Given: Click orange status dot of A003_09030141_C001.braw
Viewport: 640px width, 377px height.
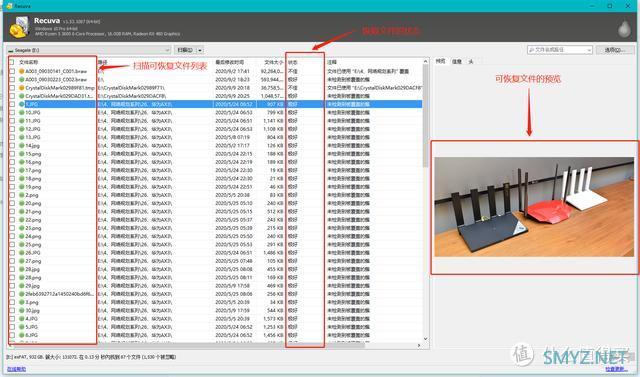Looking at the screenshot, I should tap(22, 71).
